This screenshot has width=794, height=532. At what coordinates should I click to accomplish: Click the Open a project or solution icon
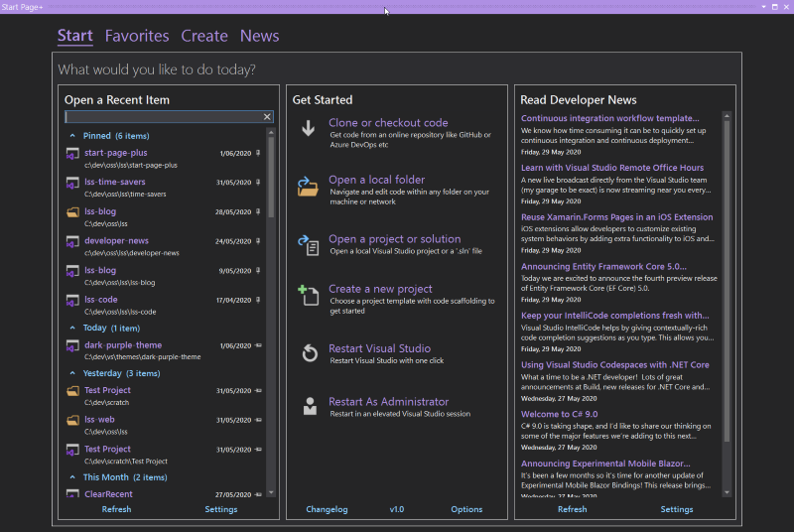[x=309, y=245]
